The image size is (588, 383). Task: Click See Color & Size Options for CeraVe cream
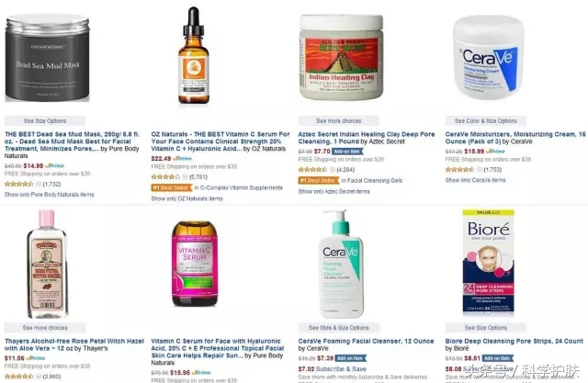coord(486,121)
